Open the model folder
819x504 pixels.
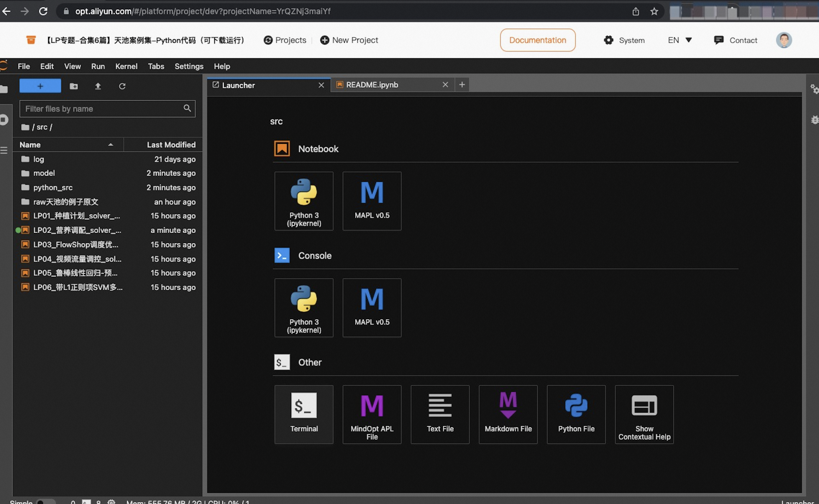click(x=44, y=173)
